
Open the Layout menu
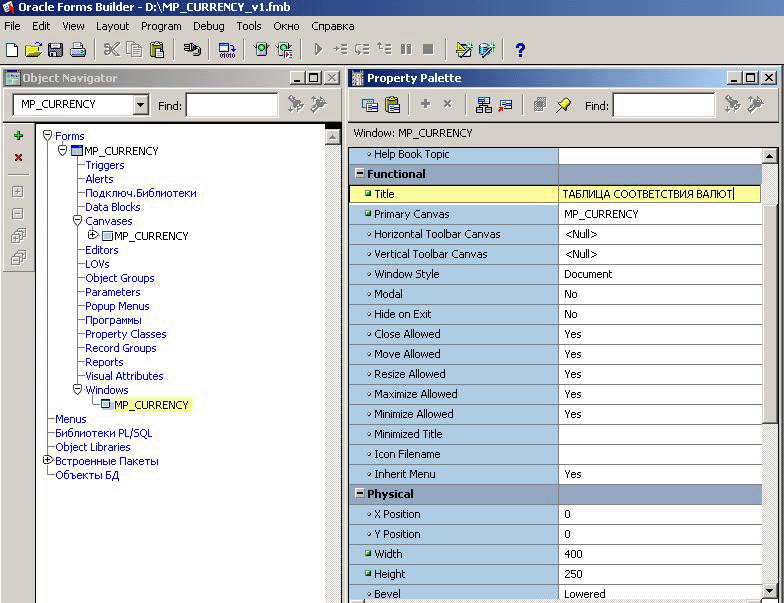tap(112, 26)
